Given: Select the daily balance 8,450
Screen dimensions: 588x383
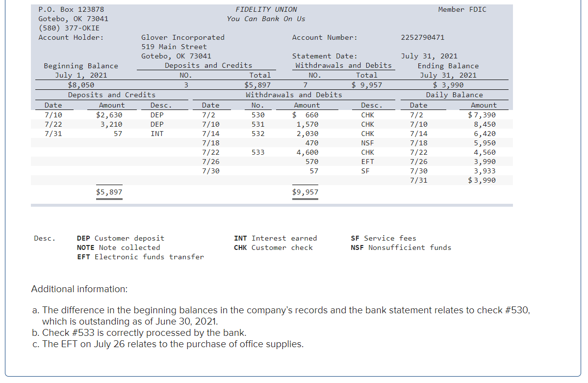Looking at the screenshot, I should (x=485, y=124).
